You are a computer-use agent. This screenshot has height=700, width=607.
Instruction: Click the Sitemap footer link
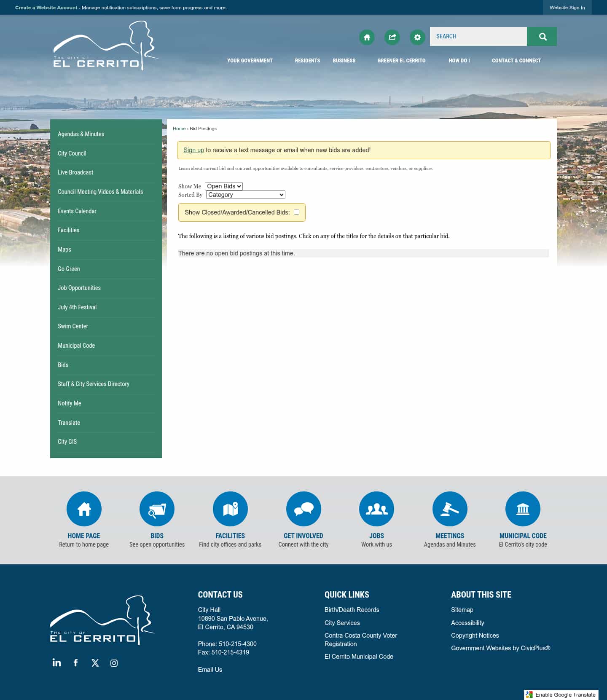pos(462,610)
